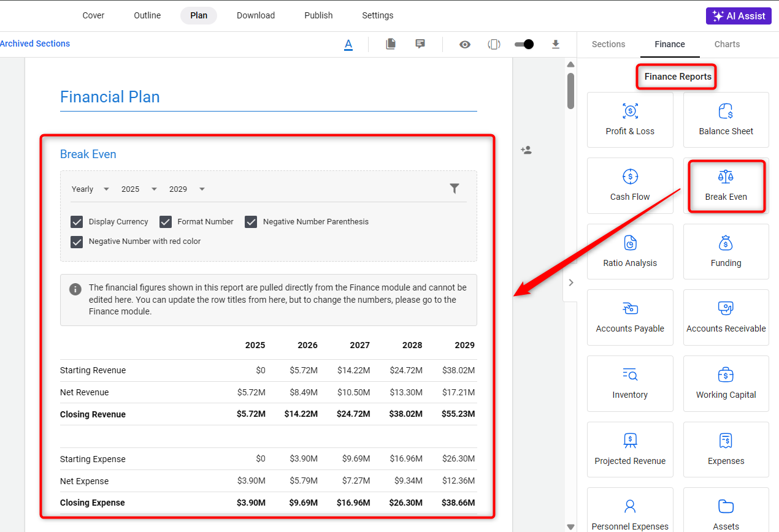The image size is (779, 532).
Task: Expand the 2025 start year dropdown
Action: [x=139, y=189]
